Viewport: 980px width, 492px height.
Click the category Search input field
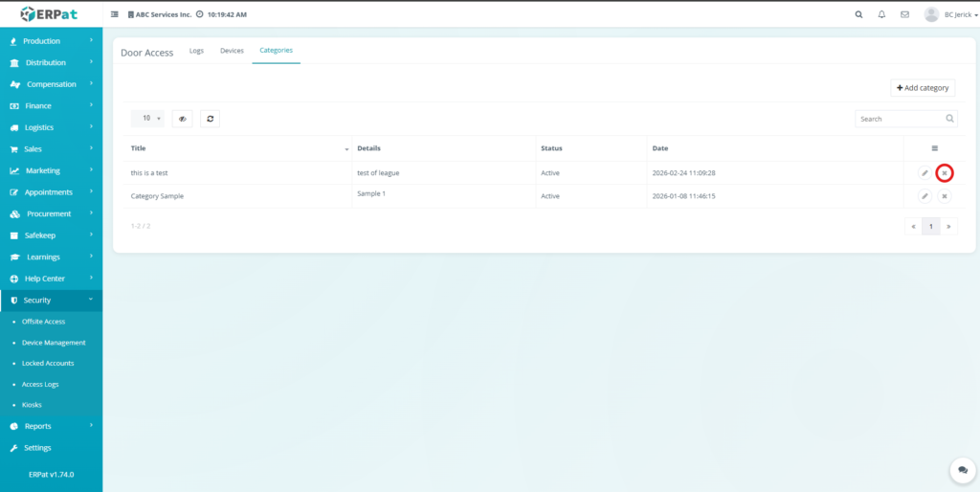click(898, 119)
